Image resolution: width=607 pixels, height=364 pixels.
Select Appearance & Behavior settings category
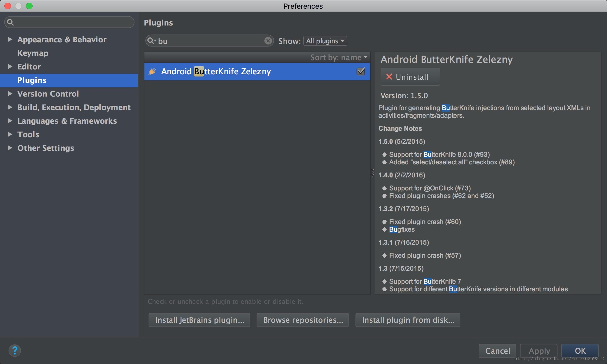point(62,40)
